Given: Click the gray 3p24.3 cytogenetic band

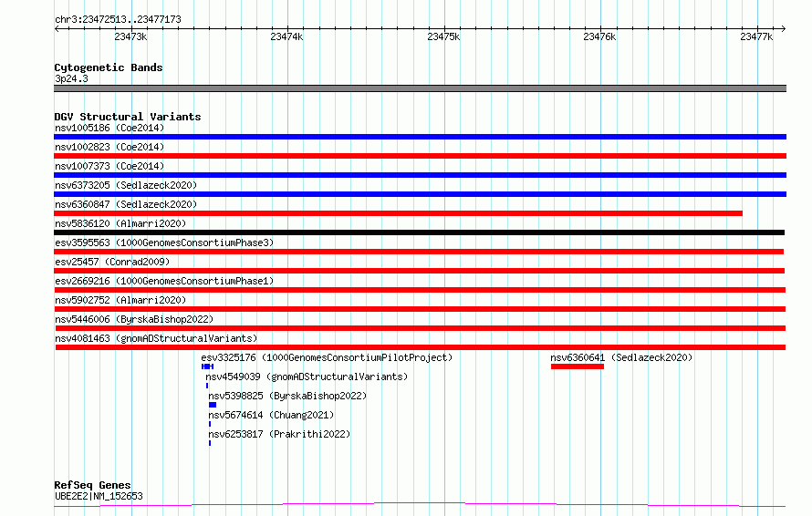Looking at the screenshot, I should 420,88.
